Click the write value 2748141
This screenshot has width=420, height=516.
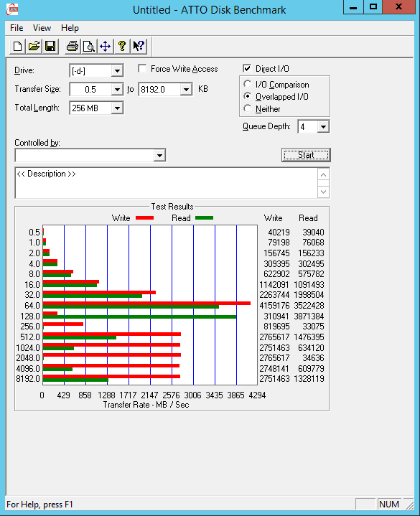(274, 369)
